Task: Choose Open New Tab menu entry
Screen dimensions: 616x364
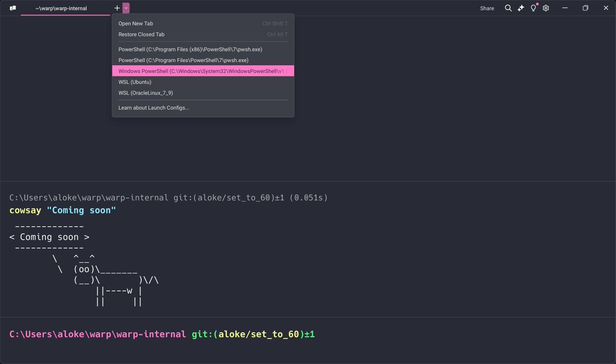Action: (x=203, y=24)
